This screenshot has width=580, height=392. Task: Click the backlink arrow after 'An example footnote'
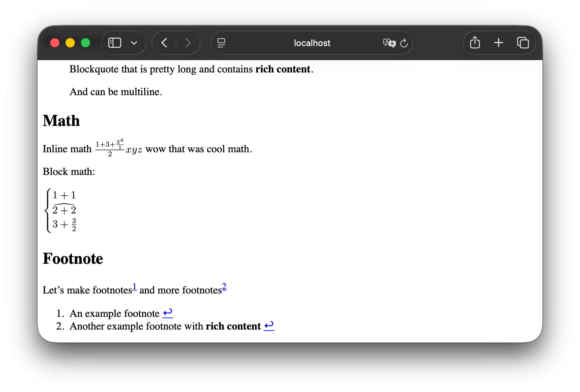168,313
